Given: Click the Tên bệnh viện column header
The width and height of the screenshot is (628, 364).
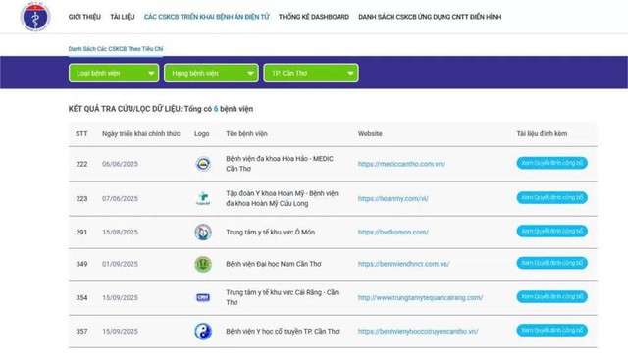Looking at the screenshot, I should 246,133.
